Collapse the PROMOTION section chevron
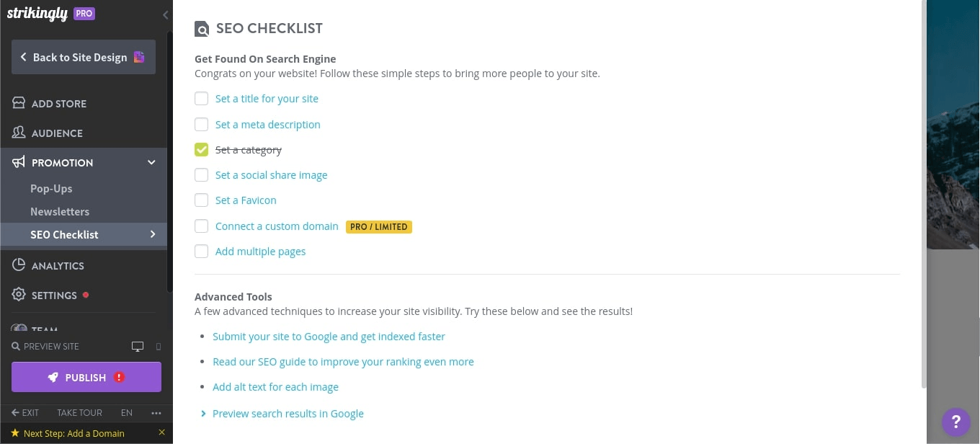The image size is (980, 444). click(151, 162)
